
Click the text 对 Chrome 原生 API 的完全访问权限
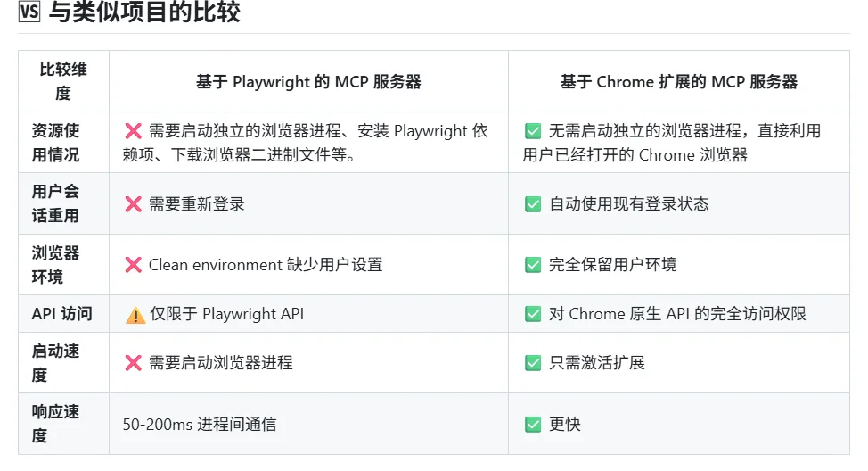coord(677,314)
